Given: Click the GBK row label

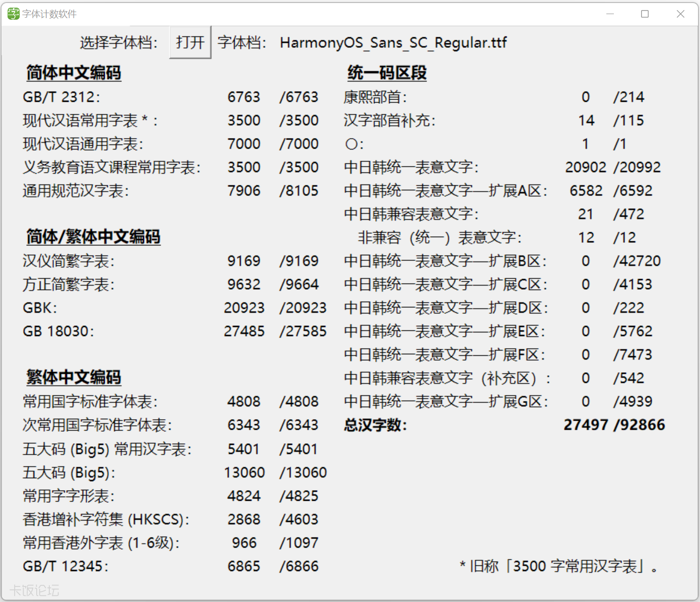Looking at the screenshot, I should point(40,308).
